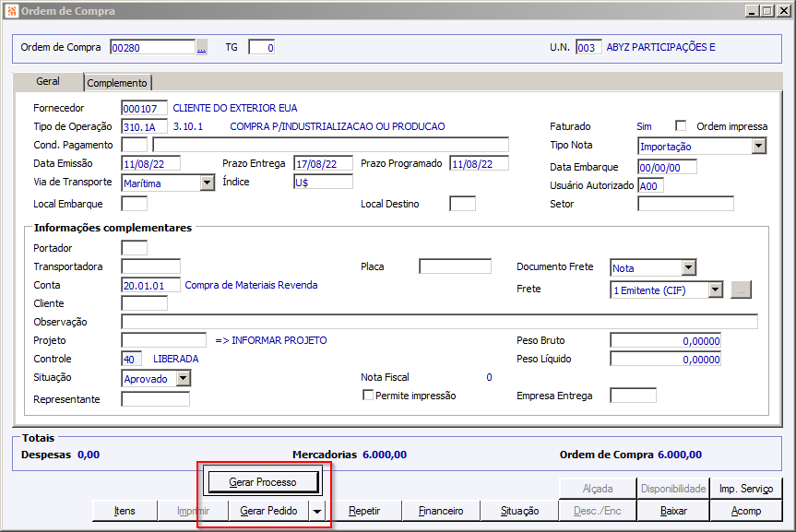Click the Ordem de Compra window icon
Viewport: 796px width, 532px height.
(10, 10)
